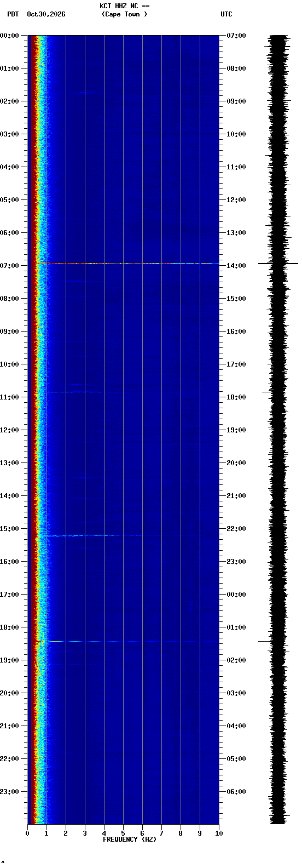The image size is (302, 868).
Task: Select the 11:00 PDT time label
Action: point(9,397)
